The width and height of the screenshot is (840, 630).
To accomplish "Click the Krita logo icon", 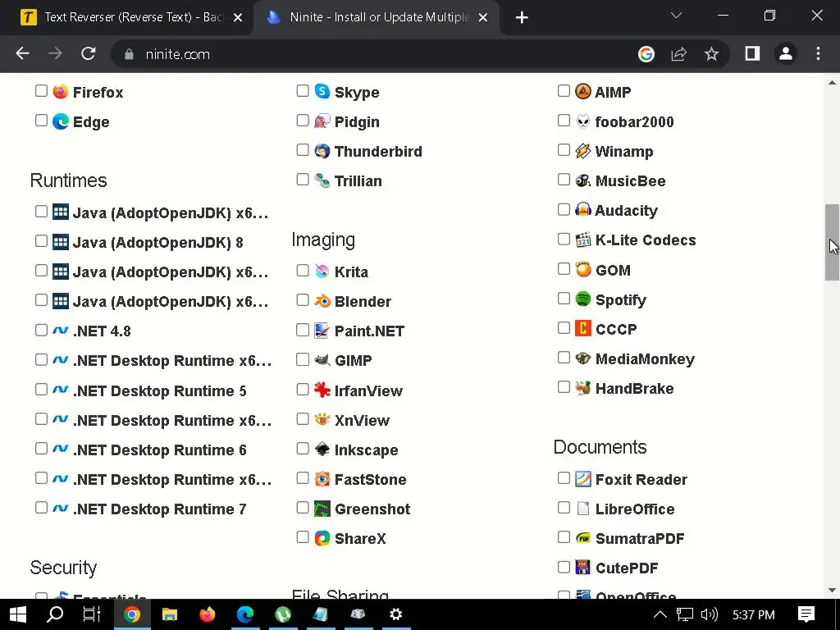I will 322,272.
